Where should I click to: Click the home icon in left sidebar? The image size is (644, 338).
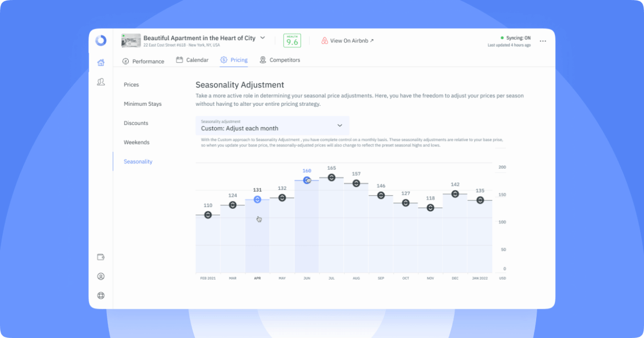101,63
